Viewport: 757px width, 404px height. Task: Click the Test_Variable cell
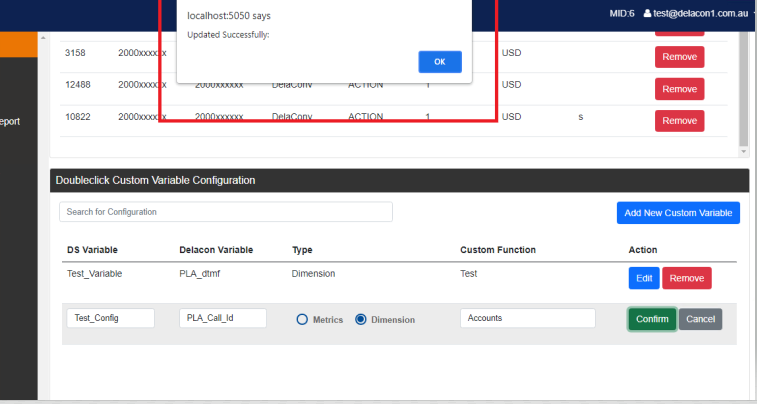(95, 274)
